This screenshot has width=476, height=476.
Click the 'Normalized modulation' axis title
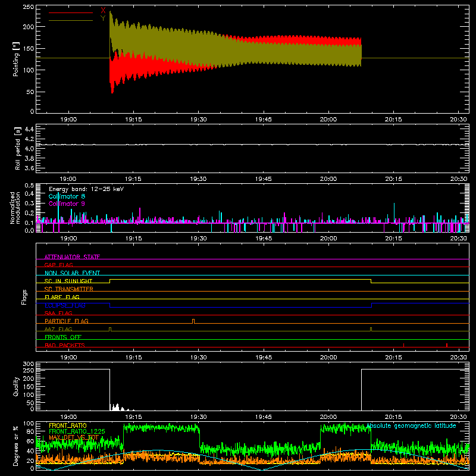pyautogui.click(x=15, y=208)
